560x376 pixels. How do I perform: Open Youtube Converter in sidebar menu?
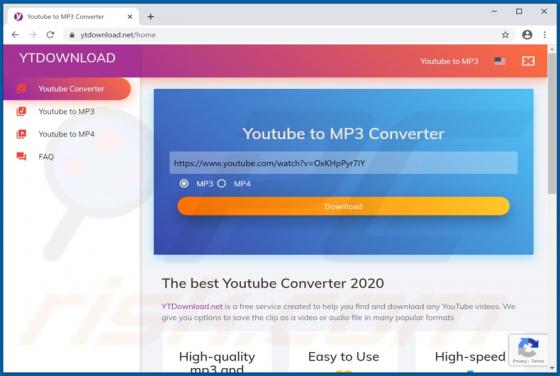[67, 89]
